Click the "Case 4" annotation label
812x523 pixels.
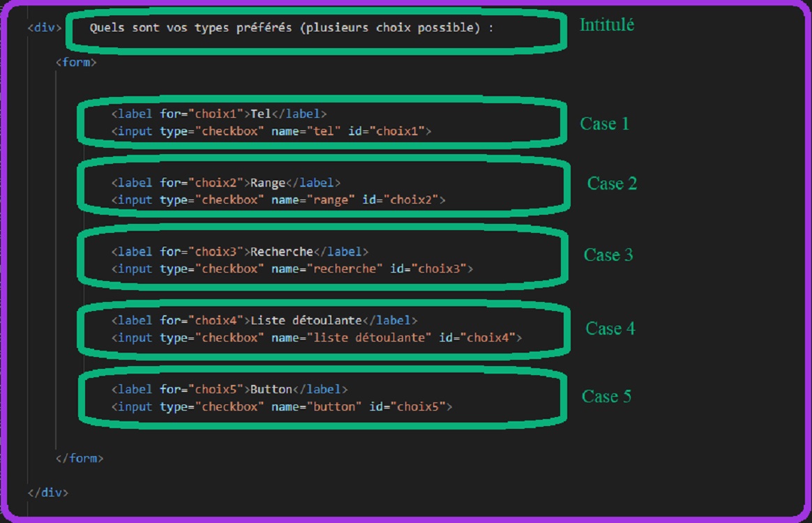(x=610, y=328)
